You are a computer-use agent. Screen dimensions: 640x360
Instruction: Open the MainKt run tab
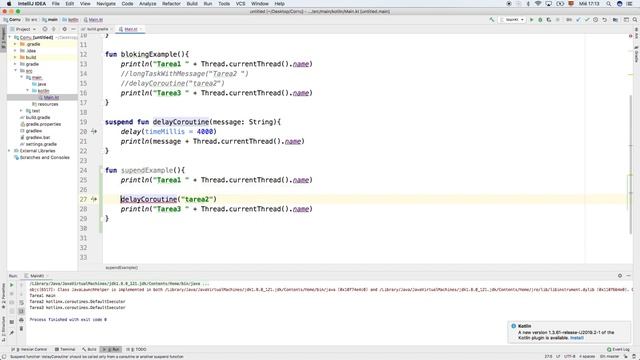point(36,276)
